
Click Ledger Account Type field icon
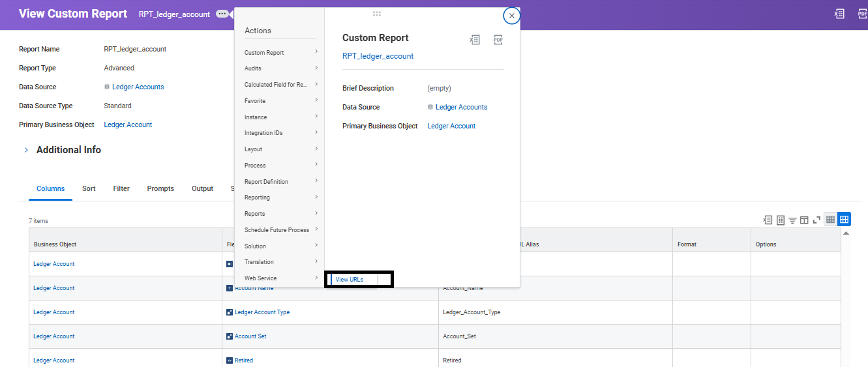pyautogui.click(x=230, y=312)
